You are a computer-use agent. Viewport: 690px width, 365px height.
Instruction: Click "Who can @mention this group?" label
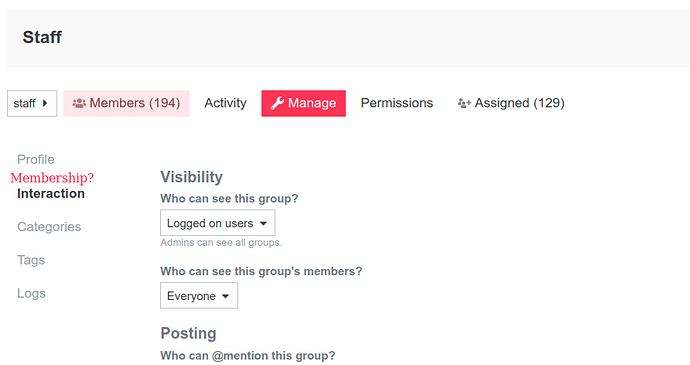[x=248, y=356]
